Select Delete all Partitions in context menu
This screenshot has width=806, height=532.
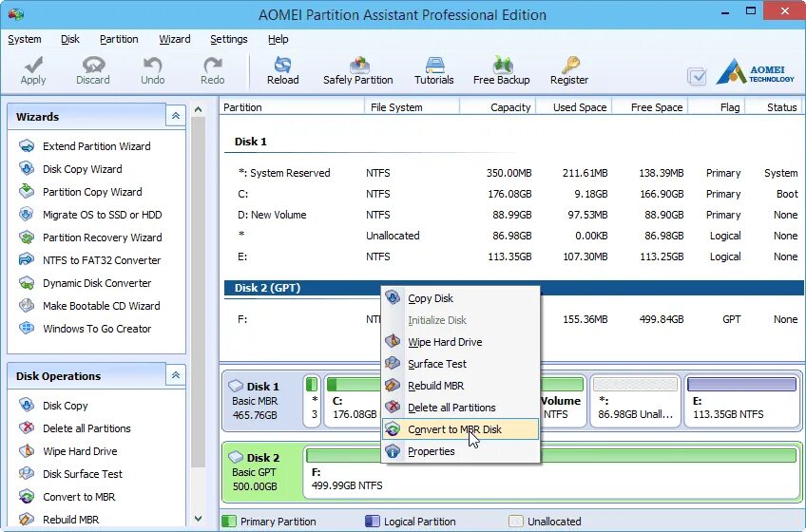point(461,408)
